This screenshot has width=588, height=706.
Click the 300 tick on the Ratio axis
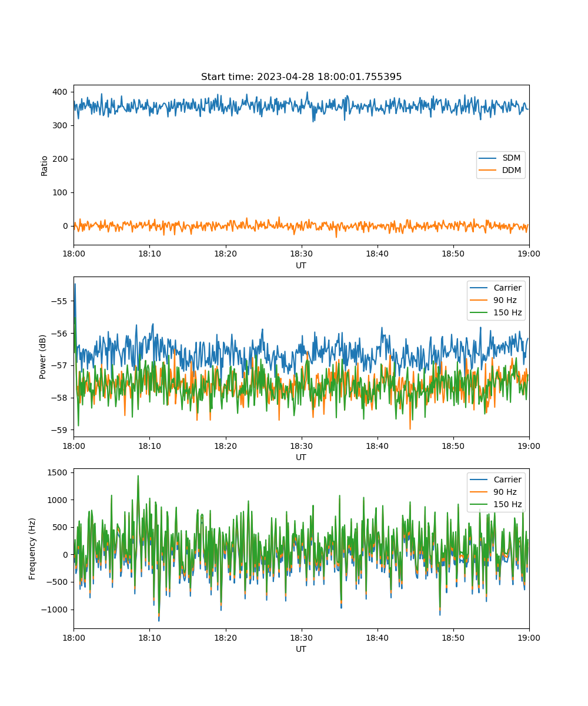tap(61, 125)
